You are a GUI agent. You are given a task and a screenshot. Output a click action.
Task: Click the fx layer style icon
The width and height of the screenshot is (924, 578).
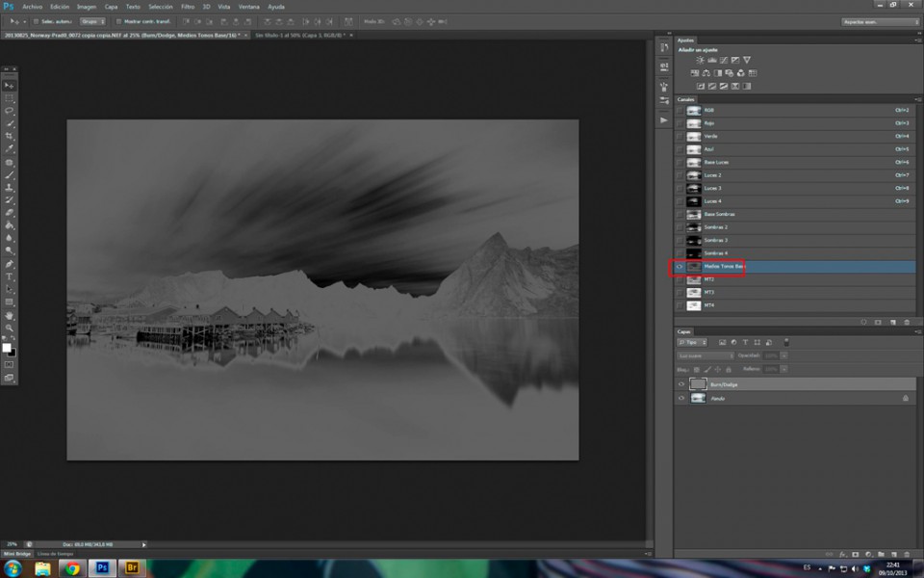pyautogui.click(x=842, y=554)
